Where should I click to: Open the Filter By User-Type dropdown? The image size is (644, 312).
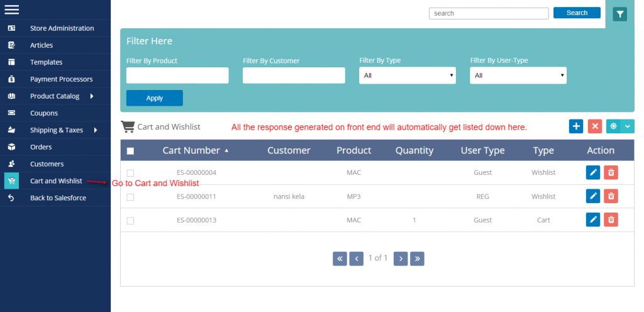click(x=518, y=75)
